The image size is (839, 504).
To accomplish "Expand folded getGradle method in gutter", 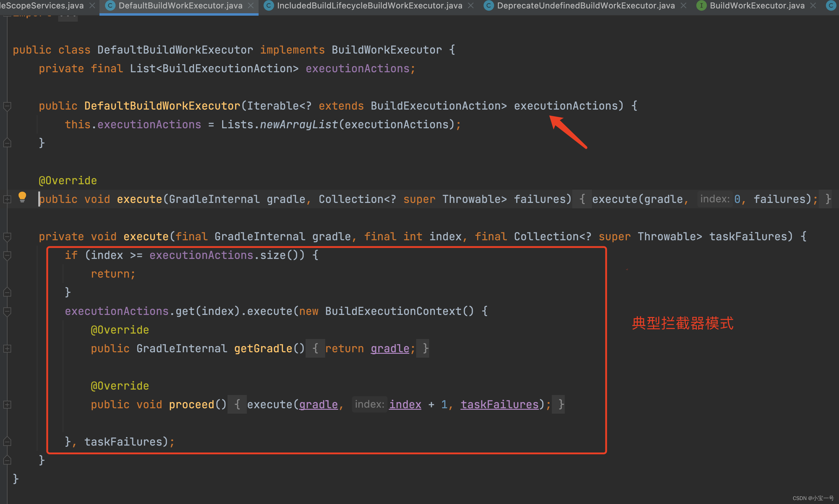I will point(7,349).
